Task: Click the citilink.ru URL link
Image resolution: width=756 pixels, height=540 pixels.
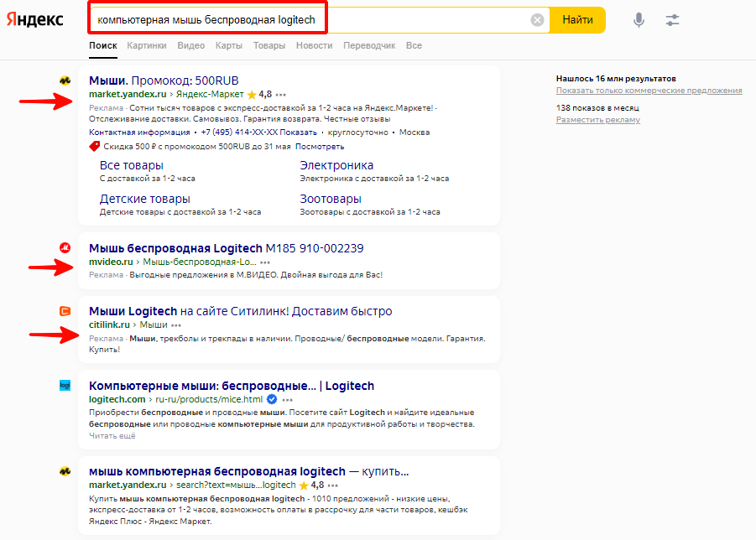Action: click(x=109, y=325)
